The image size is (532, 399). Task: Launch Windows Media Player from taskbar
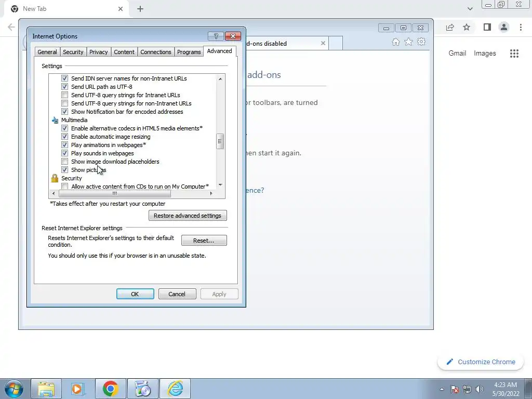(x=78, y=389)
